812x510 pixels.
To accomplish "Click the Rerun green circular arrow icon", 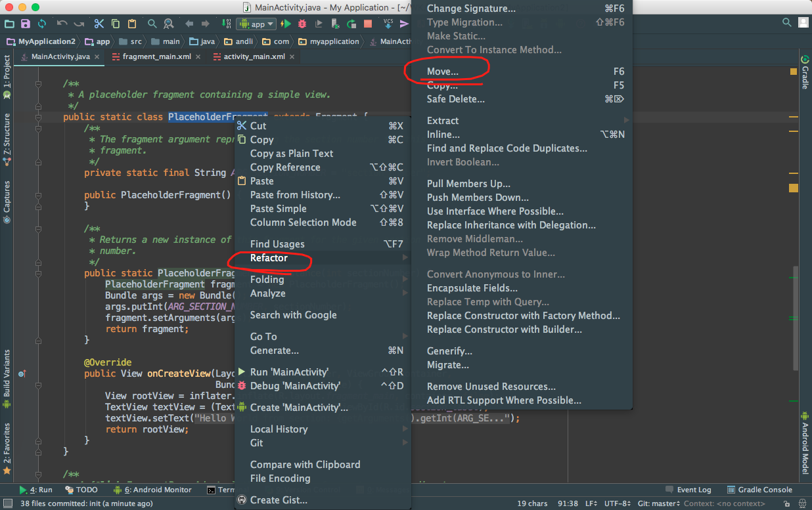I will [351, 24].
